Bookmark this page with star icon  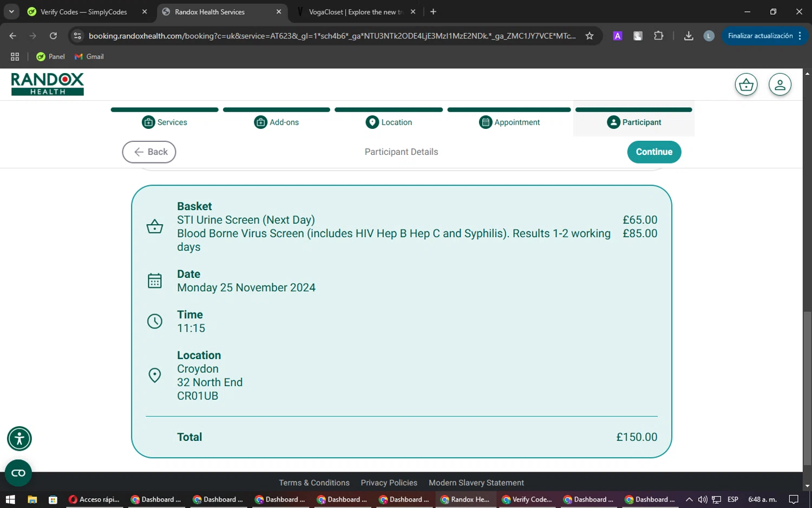pos(590,36)
